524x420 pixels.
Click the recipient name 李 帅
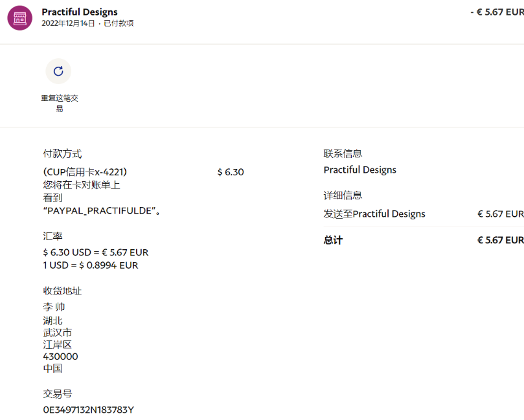click(54, 307)
